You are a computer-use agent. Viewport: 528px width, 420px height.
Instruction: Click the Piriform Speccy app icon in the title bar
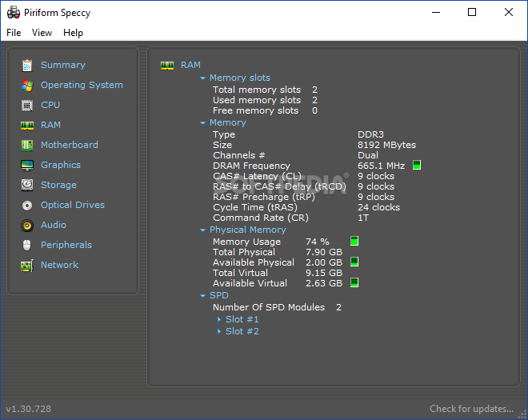tap(14, 13)
